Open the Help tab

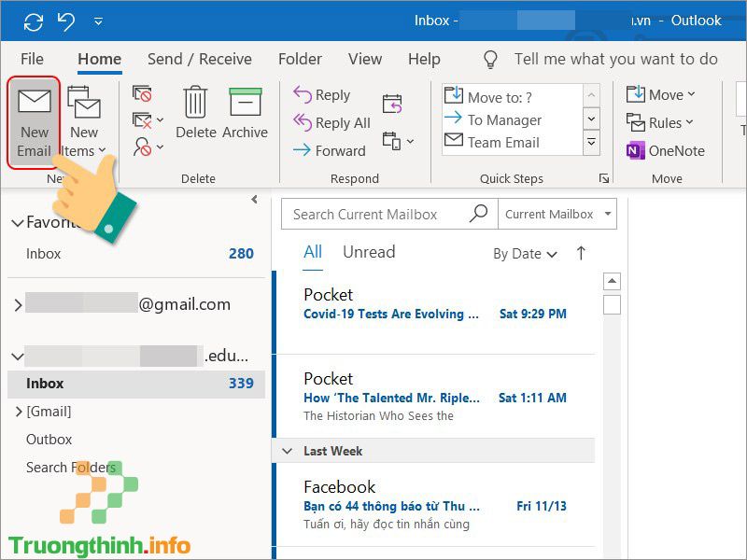(x=424, y=59)
